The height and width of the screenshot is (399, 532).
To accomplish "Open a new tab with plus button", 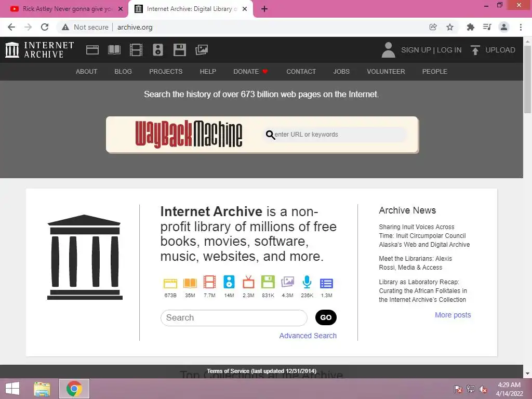I will (x=264, y=9).
